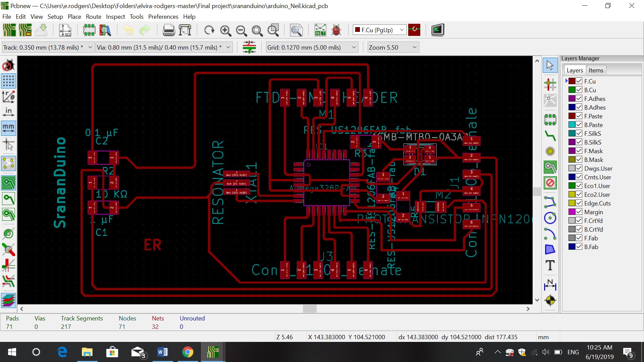Select the Route tracks tool
The image size is (644, 362).
pyautogui.click(x=550, y=135)
